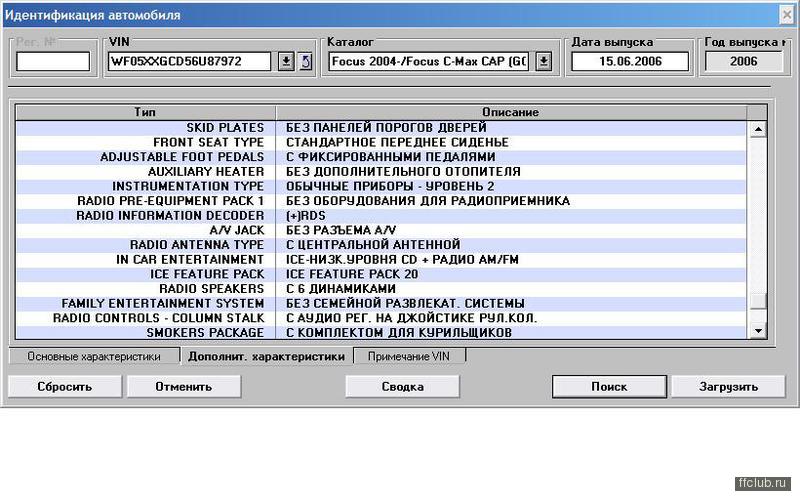Click description С КОМПЛЕКТОМ ДЛЯ КУРИЛЬЩИКОВ

click(398, 333)
